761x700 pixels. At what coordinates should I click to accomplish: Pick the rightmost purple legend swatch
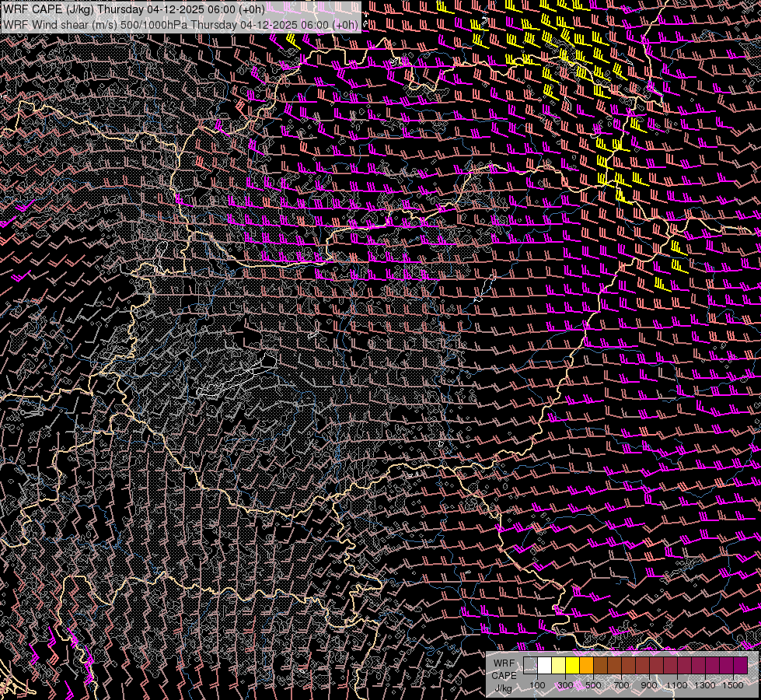[x=740, y=666]
